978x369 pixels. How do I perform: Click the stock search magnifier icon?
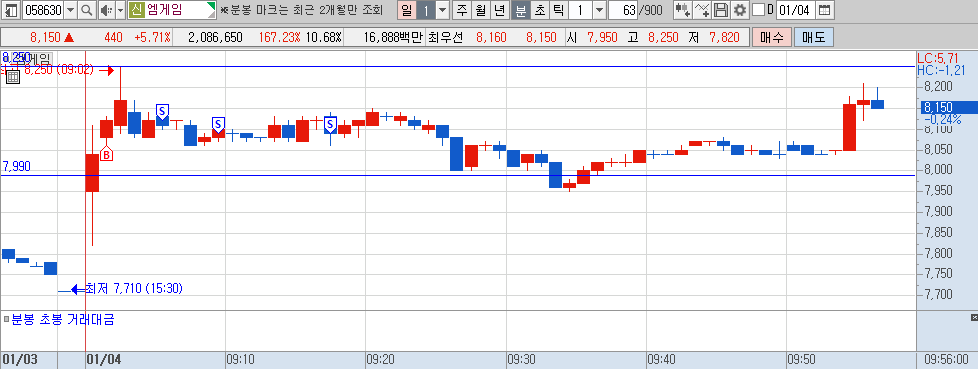87,10
